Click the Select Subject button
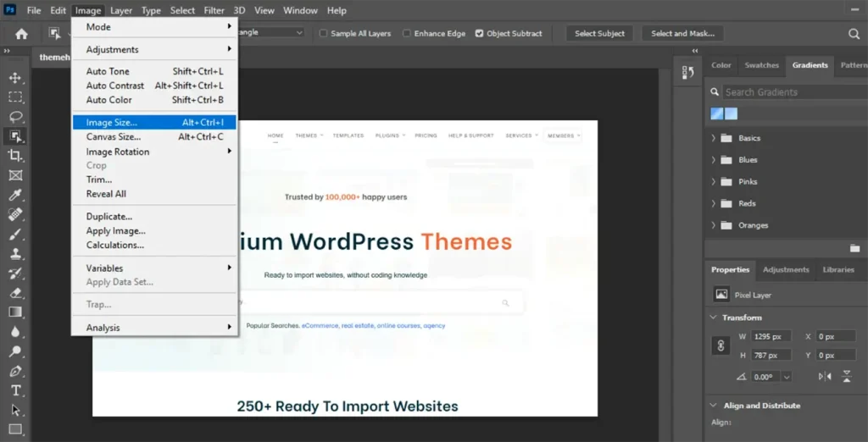868x442 pixels. 599,34
